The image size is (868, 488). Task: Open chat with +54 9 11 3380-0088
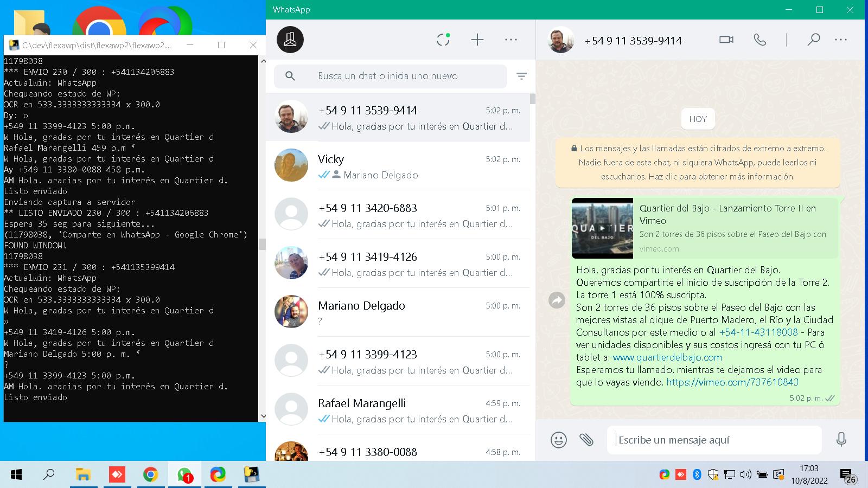click(x=398, y=449)
